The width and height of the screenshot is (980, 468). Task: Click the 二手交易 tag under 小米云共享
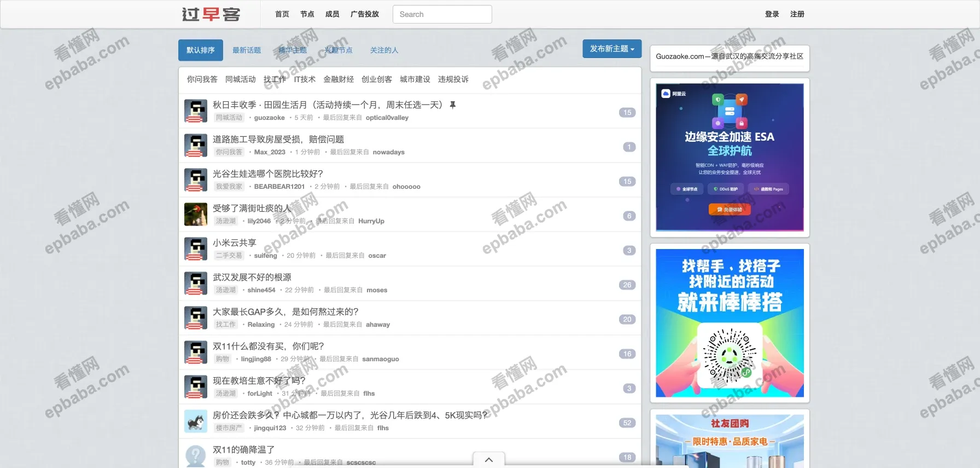click(229, 256)
